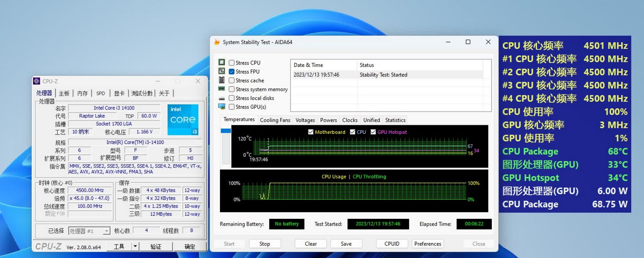Click the CPU-Z app icon in title bar
This screenshot has height=258, width=644.
[37, 81]
